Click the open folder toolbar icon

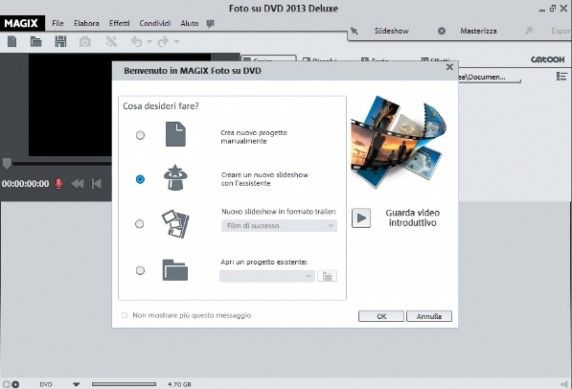click(x=36, y=41)
